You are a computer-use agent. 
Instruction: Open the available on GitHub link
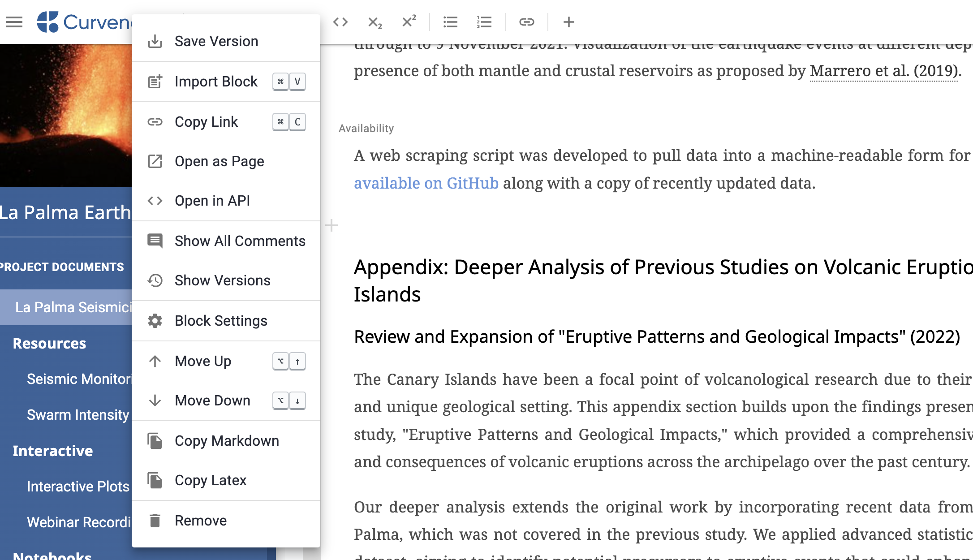point(426,183)
